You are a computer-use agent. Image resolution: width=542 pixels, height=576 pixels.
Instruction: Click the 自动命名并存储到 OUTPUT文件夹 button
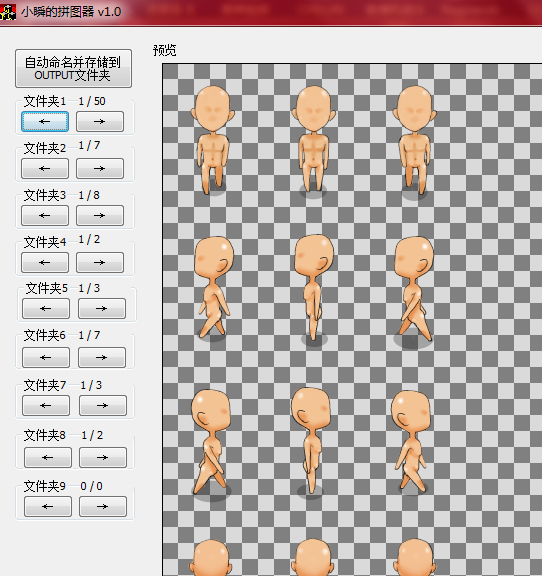pyautogui.click(x=73, y=68)
